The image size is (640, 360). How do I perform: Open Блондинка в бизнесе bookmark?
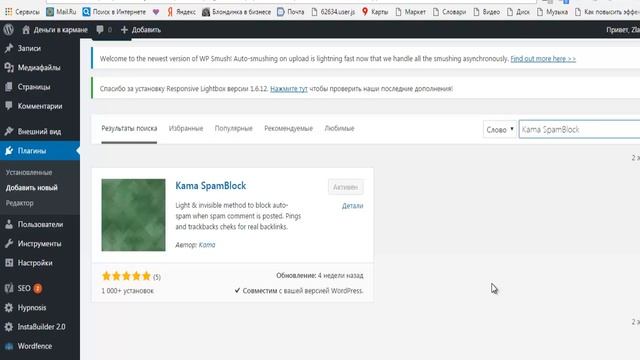click(236, 12)
